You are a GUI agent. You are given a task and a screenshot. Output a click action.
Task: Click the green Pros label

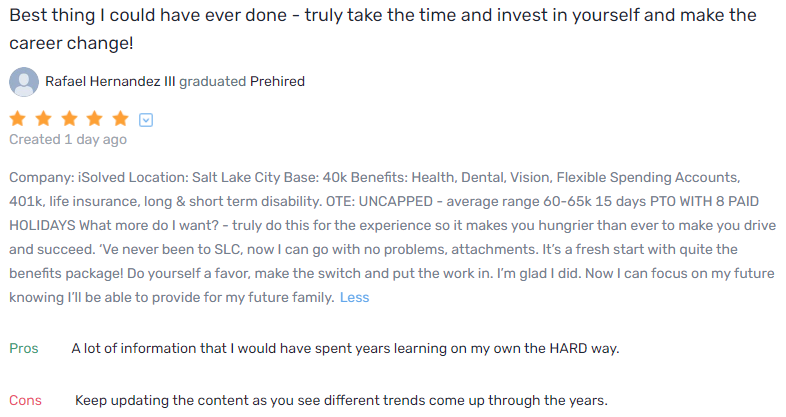24,349
